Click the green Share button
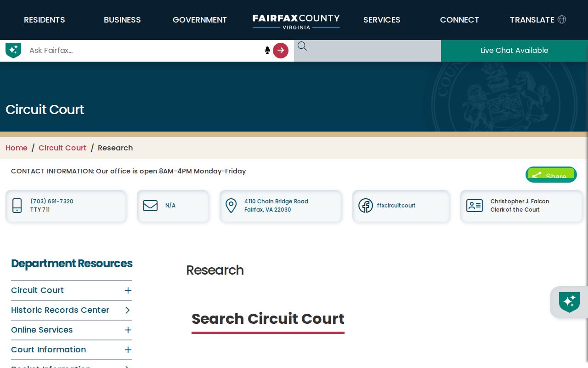 pos(551,175)
